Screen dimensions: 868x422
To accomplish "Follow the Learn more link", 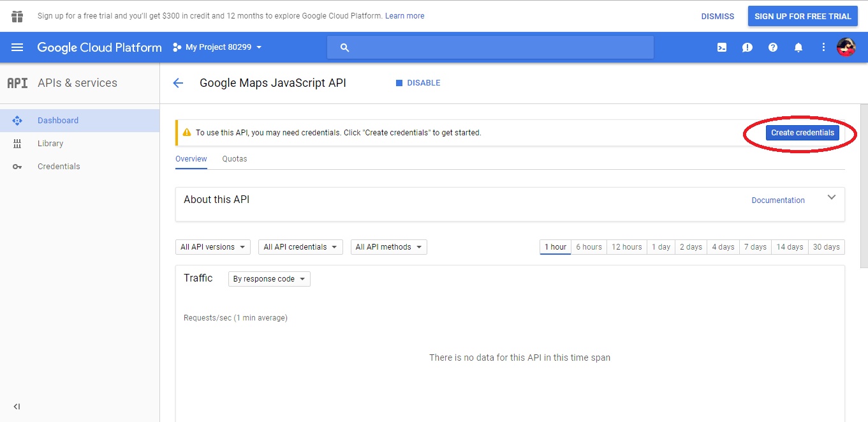I will pos(404,16).
